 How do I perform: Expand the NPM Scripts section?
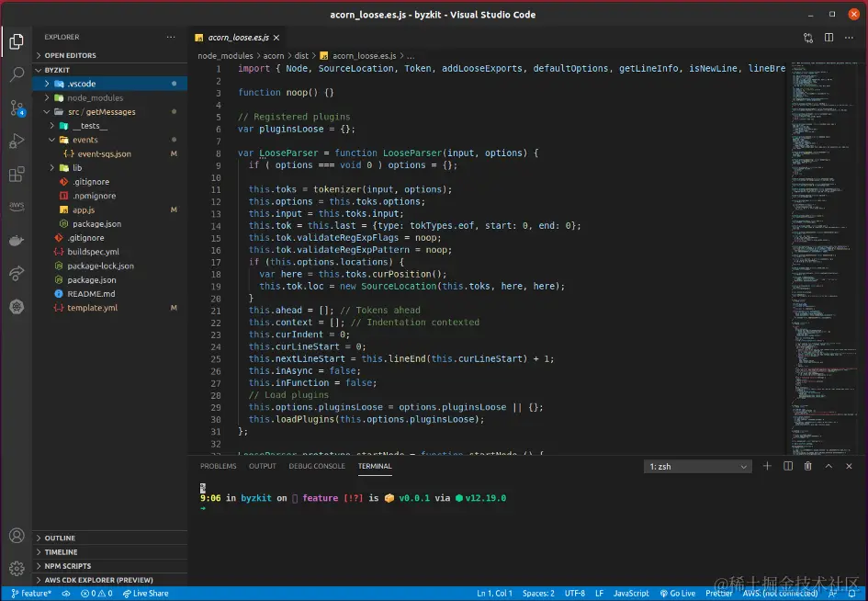coord(109,565)
